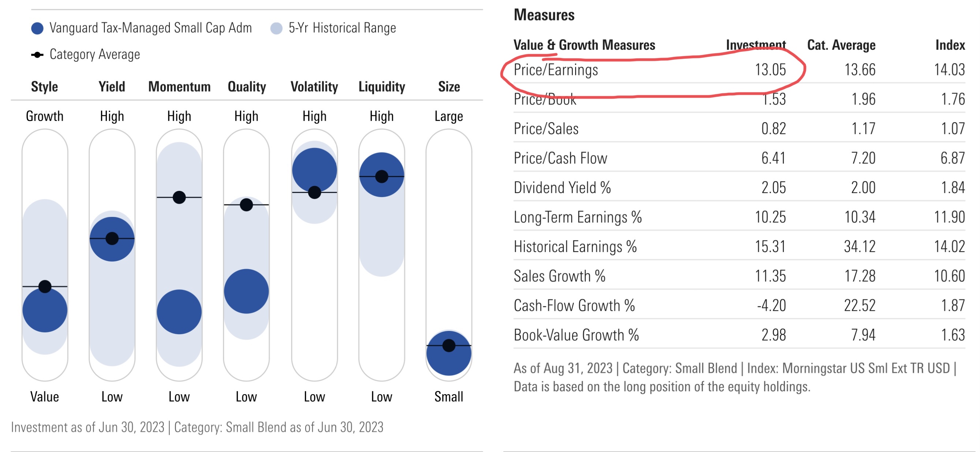The height and width of the screenshot is (452, 980).
Task: Select the blue investment dot in Quality column
Action: (x=246, y=291)
